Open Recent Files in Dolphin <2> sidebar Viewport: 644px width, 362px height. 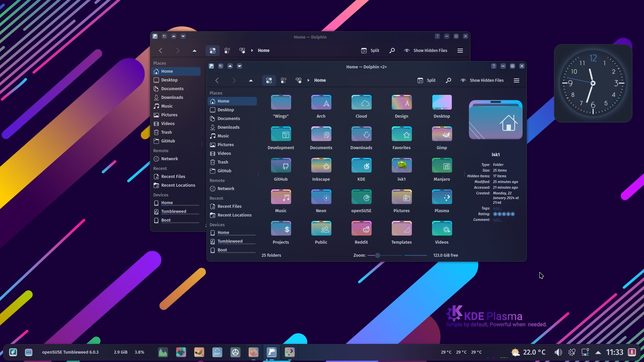[232, 206]
